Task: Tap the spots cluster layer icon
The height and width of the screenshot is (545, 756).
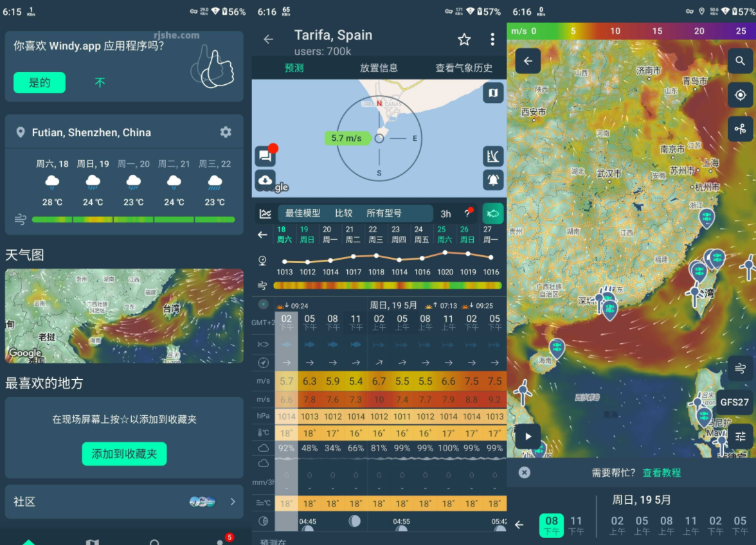Action: click(x=740, y=129)
